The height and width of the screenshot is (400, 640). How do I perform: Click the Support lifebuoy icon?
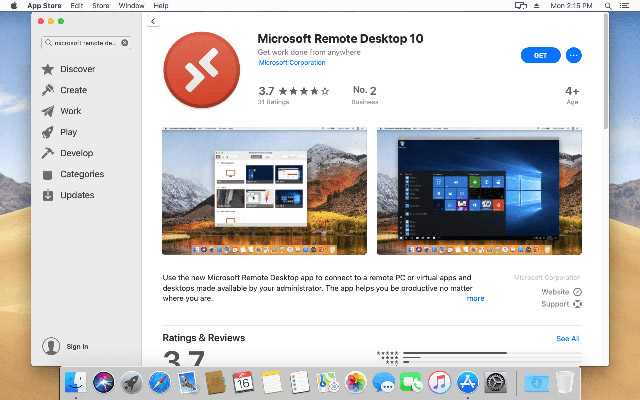pyautogui.click(x=577, y=304)
